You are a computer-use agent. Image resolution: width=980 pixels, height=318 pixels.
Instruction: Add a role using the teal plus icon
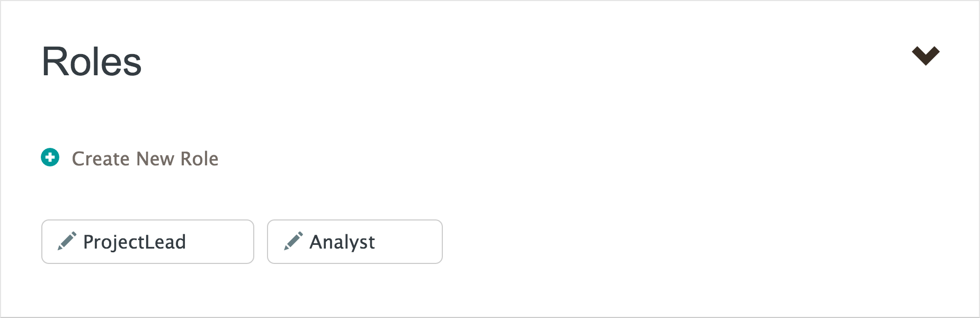(50, 157)
